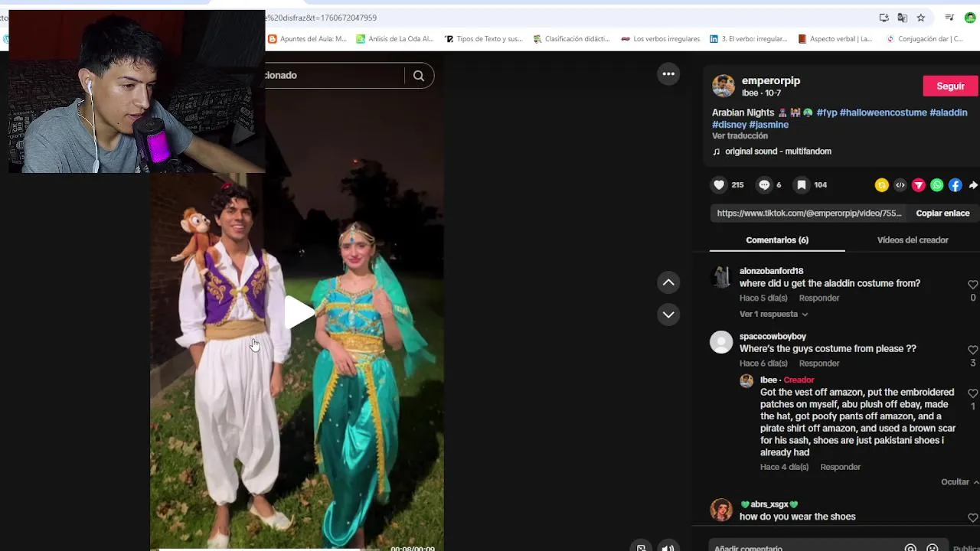Like spacecowboyboy's comment heart
The image size is (980, 551).
click(x=973, y=350)
